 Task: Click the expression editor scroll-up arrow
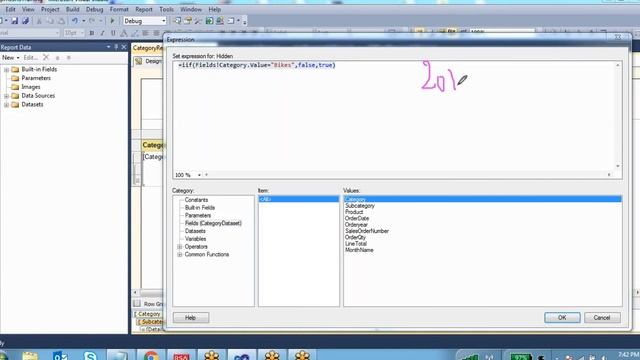[618, 65]
